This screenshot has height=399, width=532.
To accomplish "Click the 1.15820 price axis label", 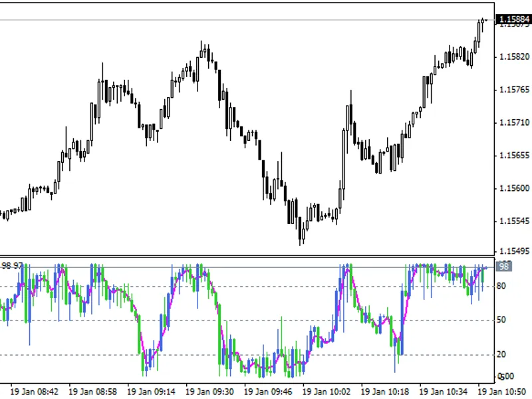I will (514, 57).
